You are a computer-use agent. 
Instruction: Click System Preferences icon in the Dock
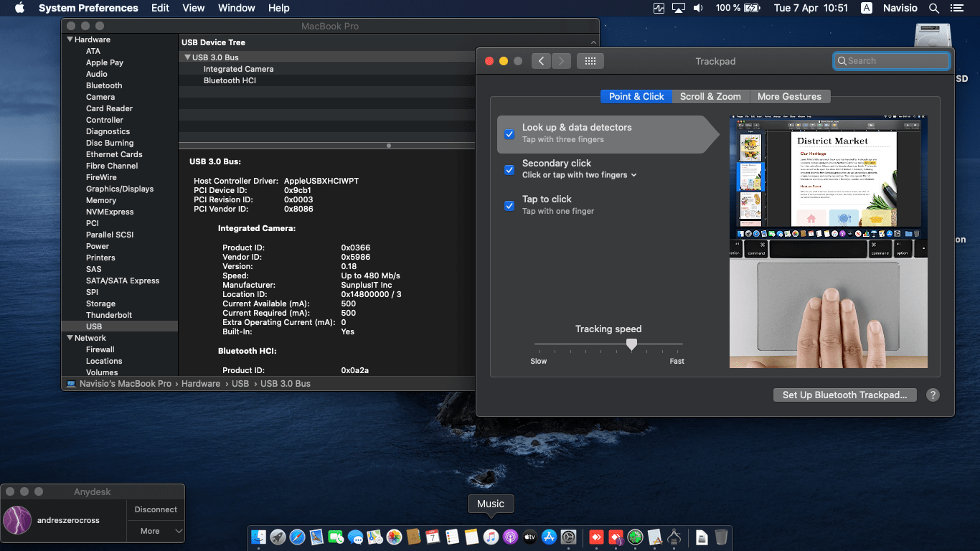coord(569,537)
